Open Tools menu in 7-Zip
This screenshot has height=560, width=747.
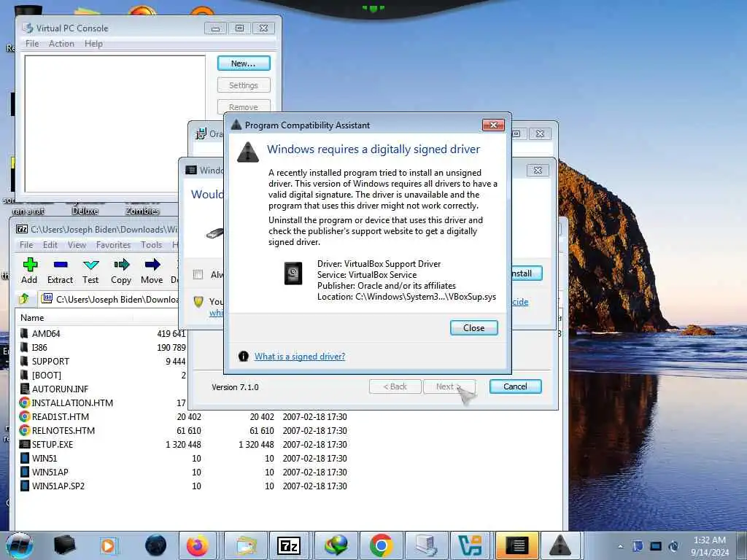(x=152, y=245)
